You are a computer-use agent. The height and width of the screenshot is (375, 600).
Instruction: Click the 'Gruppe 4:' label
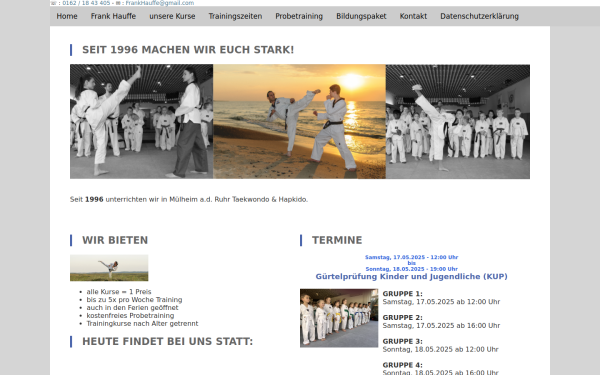(x=403, y=365)
